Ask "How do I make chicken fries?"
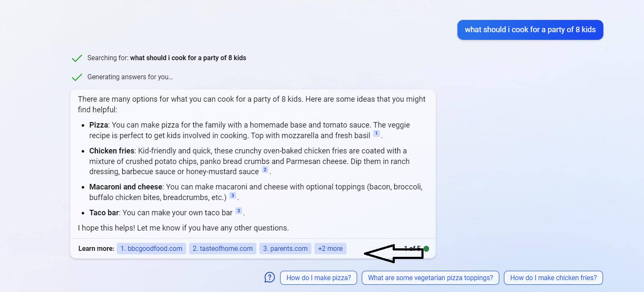The image size is (644, 292). point(553,278)
